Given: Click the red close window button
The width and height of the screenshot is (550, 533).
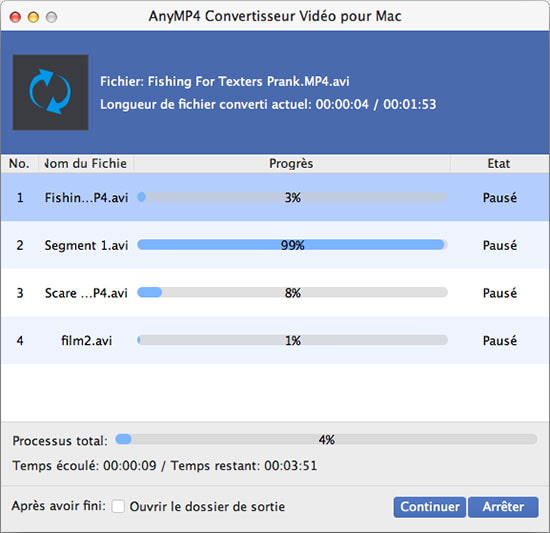Looking at the screenshot, I should click(x=15, y=16).
